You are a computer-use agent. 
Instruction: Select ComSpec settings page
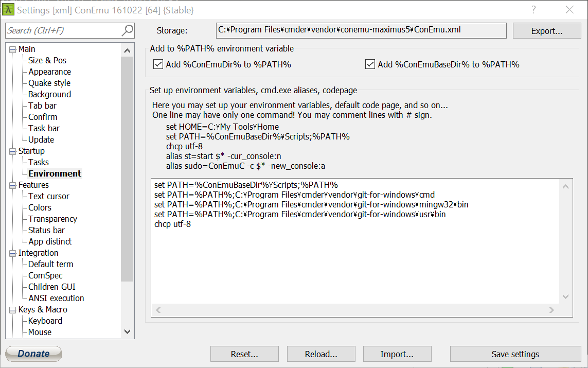[45, 275]
